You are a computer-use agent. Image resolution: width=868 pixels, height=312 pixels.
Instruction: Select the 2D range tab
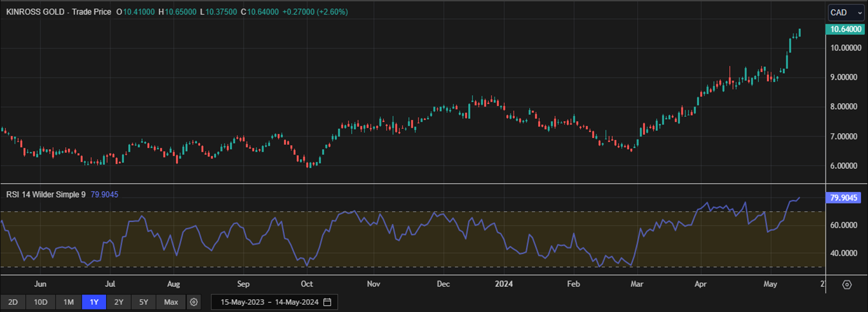[12, 302]
